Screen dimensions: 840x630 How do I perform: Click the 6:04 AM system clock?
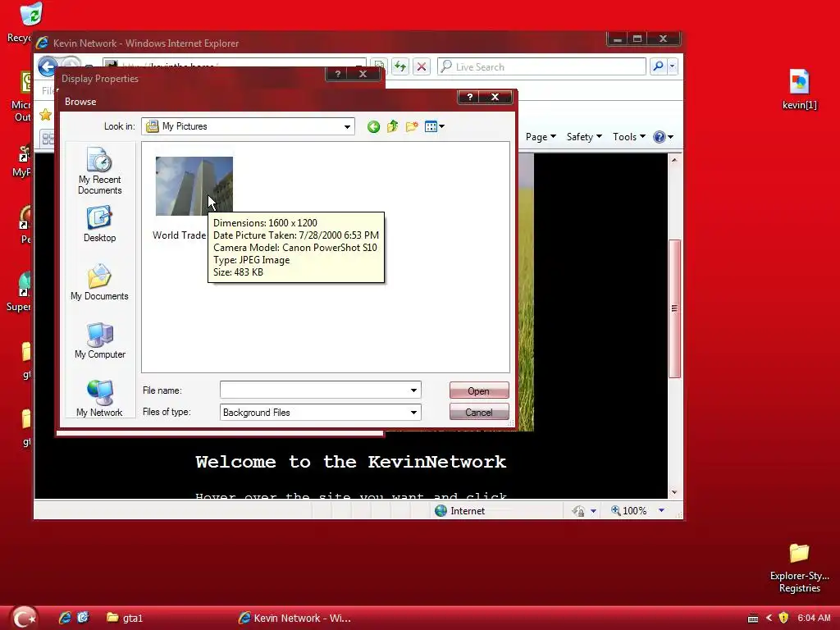814,618
